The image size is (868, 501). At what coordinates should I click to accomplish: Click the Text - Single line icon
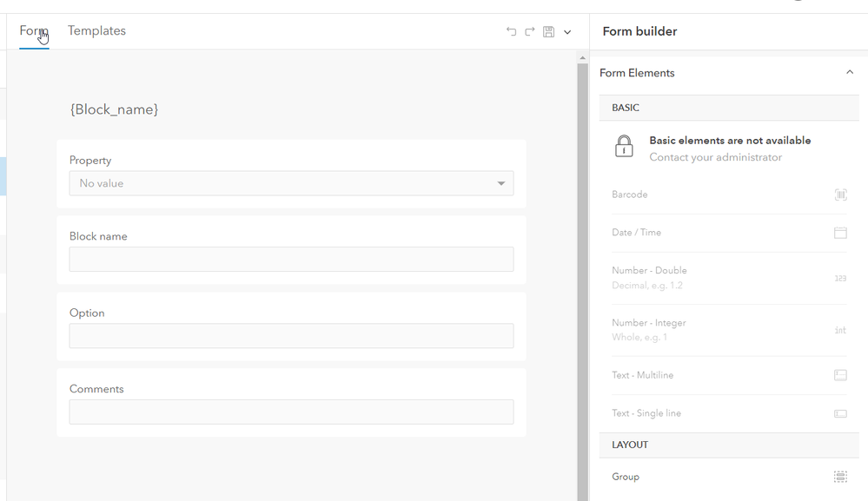pyautogui.click(x=840, y=413)
